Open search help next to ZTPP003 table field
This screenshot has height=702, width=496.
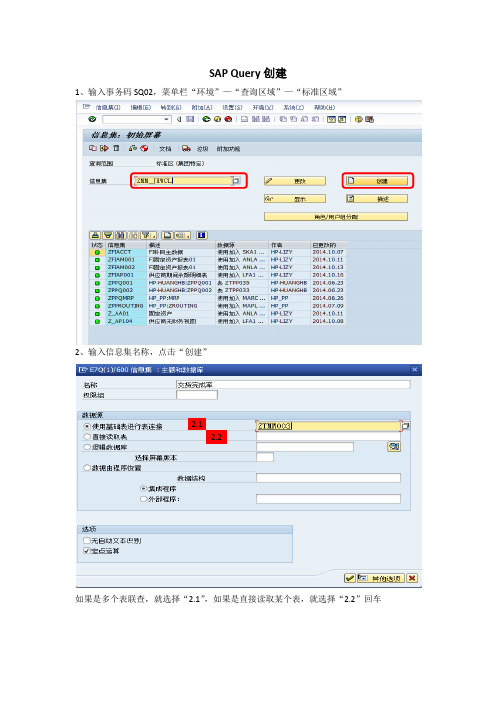click(x=405, y=426)
